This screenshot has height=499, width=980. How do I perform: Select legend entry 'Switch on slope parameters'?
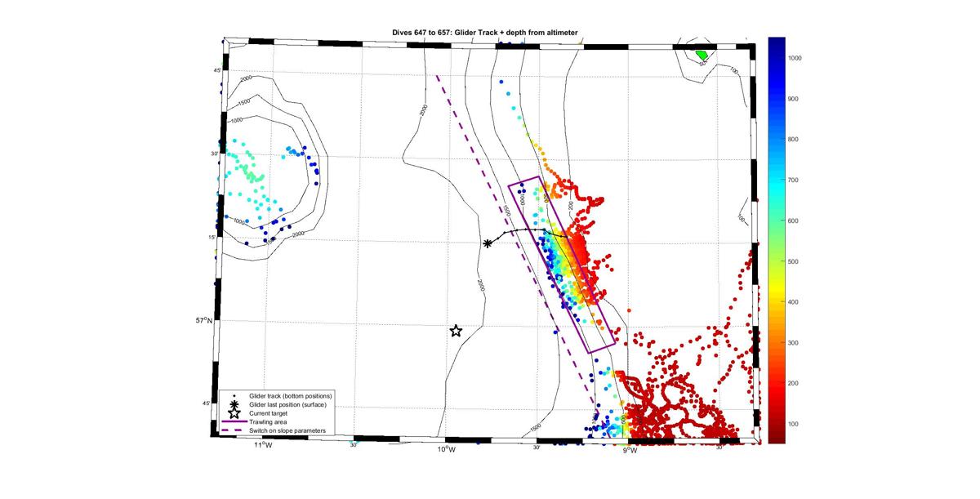click(288, 430)
